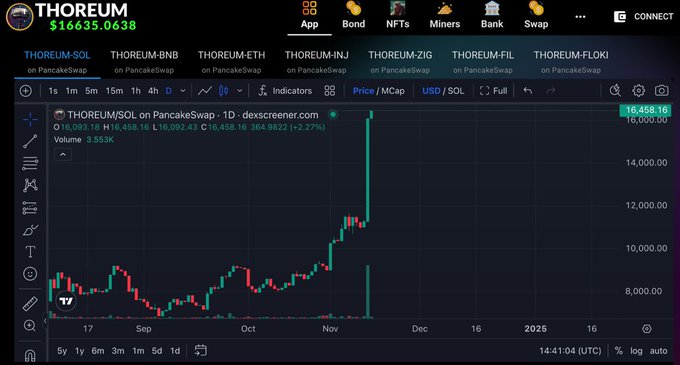Open the Indicators menu
Screen dimensions: 680x365
(x=285, y=91)
